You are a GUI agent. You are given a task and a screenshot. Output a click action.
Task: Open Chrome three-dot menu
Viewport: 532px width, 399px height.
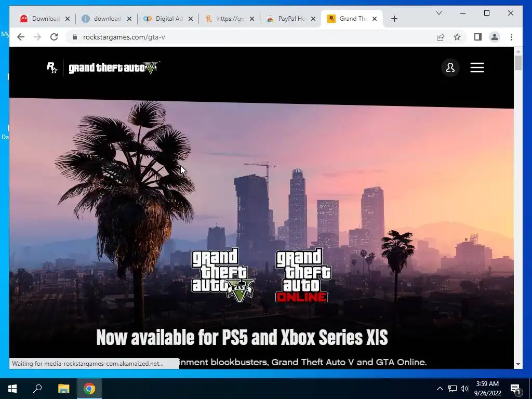(x=511, y=37)
